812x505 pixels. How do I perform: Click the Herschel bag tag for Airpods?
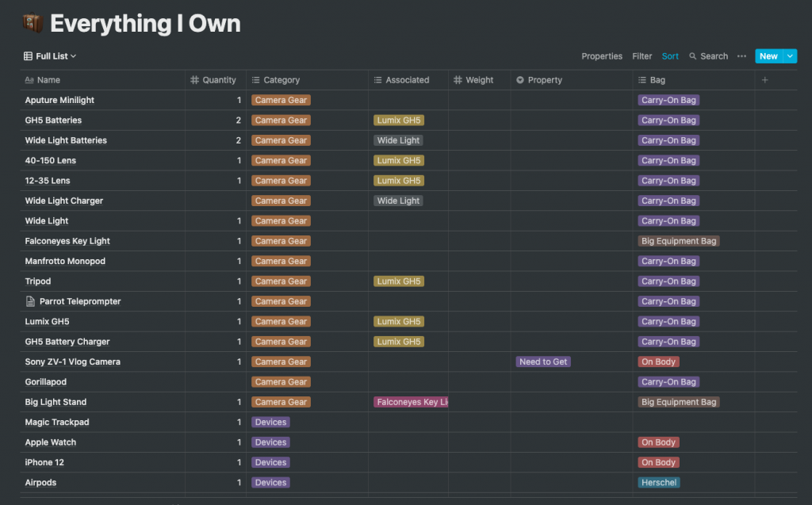659,483
